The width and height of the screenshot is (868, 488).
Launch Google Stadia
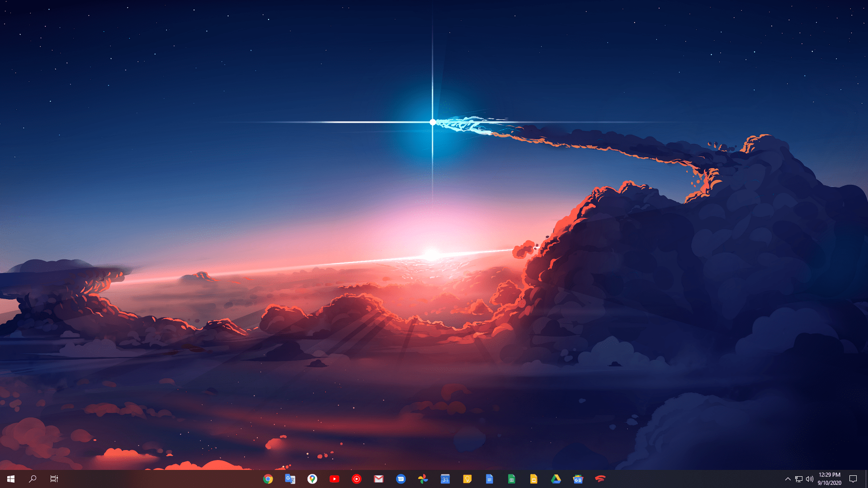tap(600, 479)
